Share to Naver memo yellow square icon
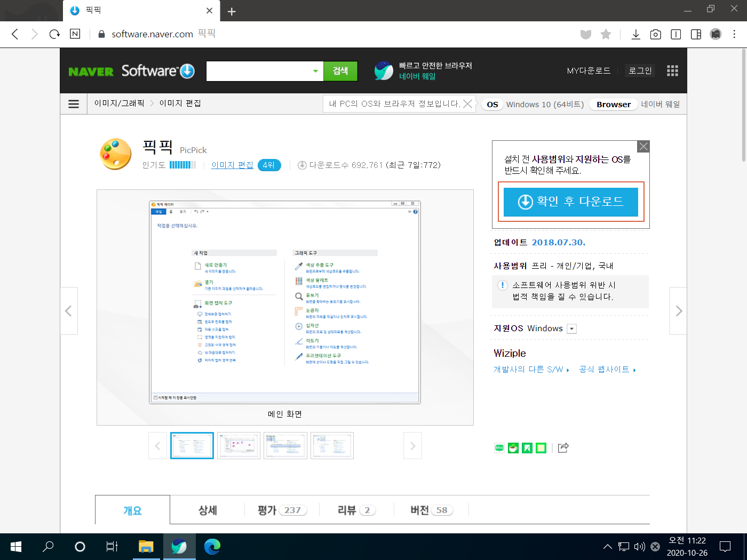 point(541,448)
